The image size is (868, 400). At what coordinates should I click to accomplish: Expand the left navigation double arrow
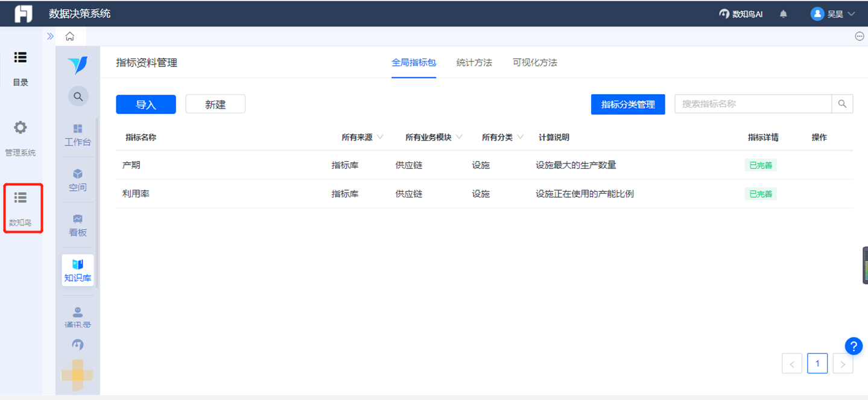click(x=50, y=36)
